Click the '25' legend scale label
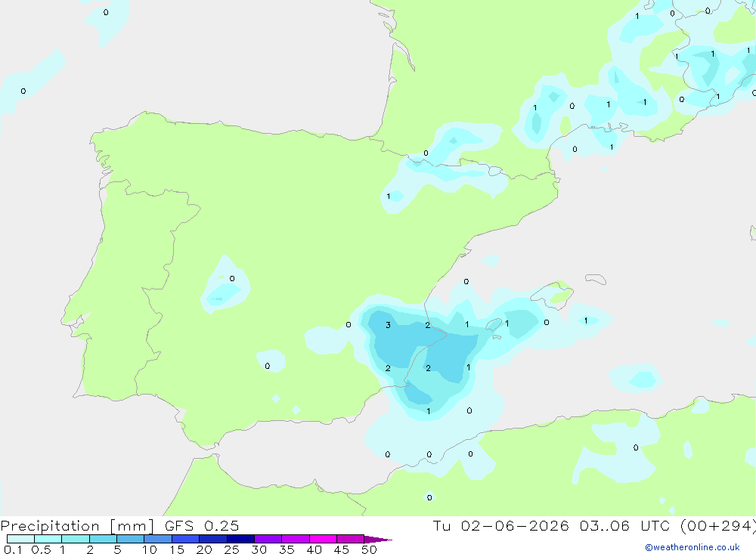 coord(232,549)
